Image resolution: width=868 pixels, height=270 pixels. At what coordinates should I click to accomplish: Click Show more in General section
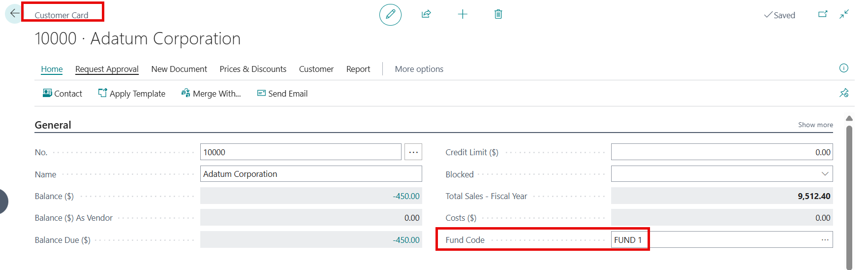coord(815,125)
